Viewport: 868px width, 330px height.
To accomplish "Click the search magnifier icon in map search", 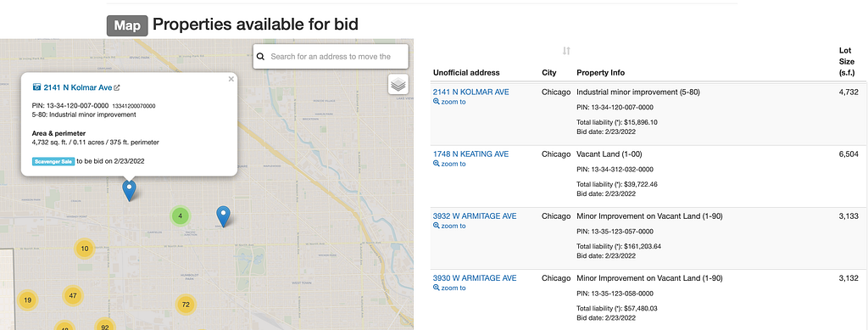I will click(x=260, y=57).
